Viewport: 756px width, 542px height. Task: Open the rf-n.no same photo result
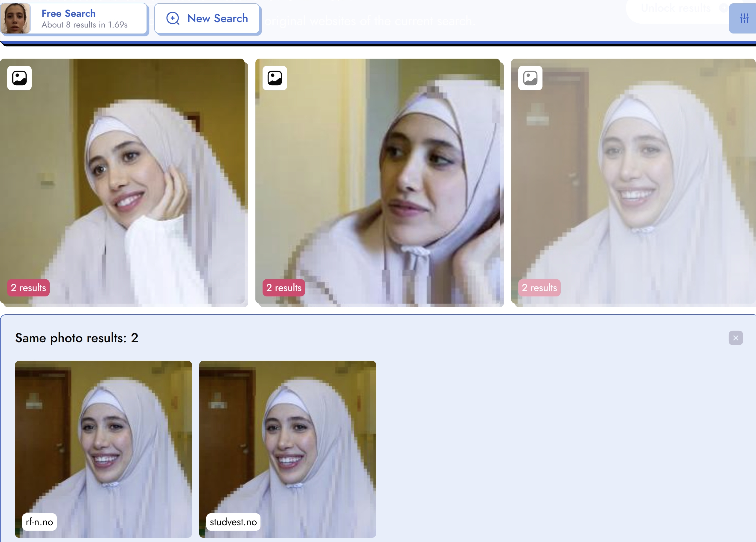(103, 449)
